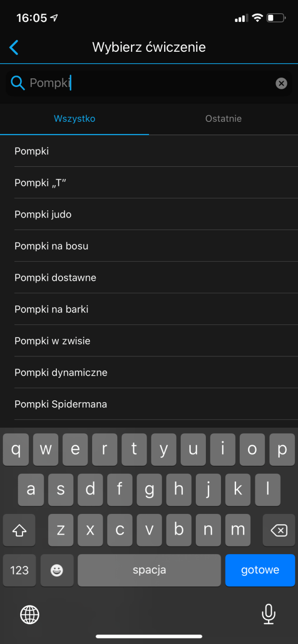This screenshot has height=644, width=298.
Task: Select the Pompki na barki entry
Action: click(x=149, y=309)
